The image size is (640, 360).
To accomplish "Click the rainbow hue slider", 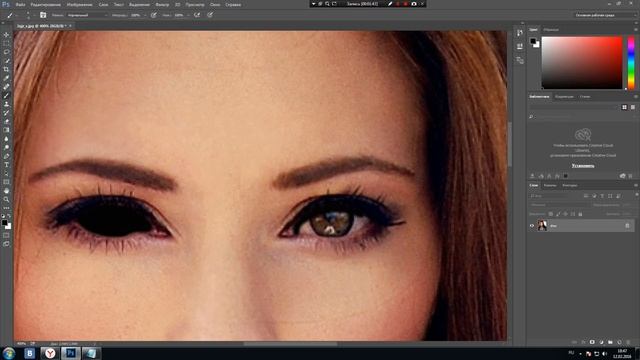I will coord(631,62).
